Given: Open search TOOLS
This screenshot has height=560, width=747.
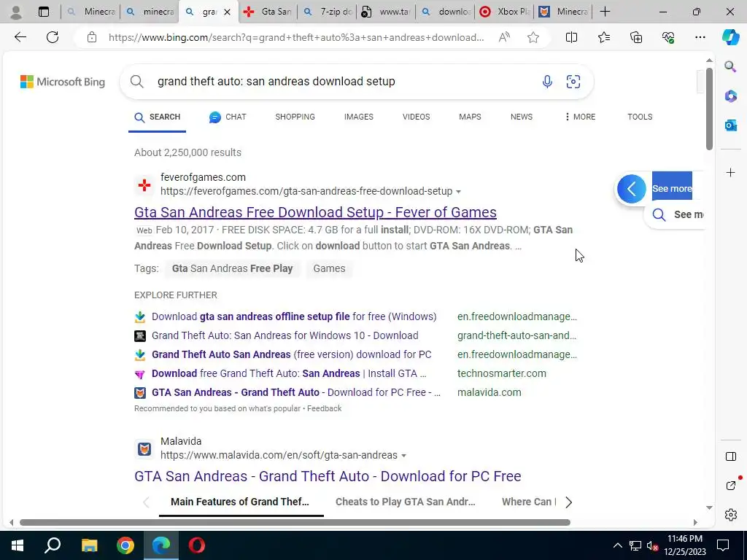Looking at the screenshot, I should 640,117.
